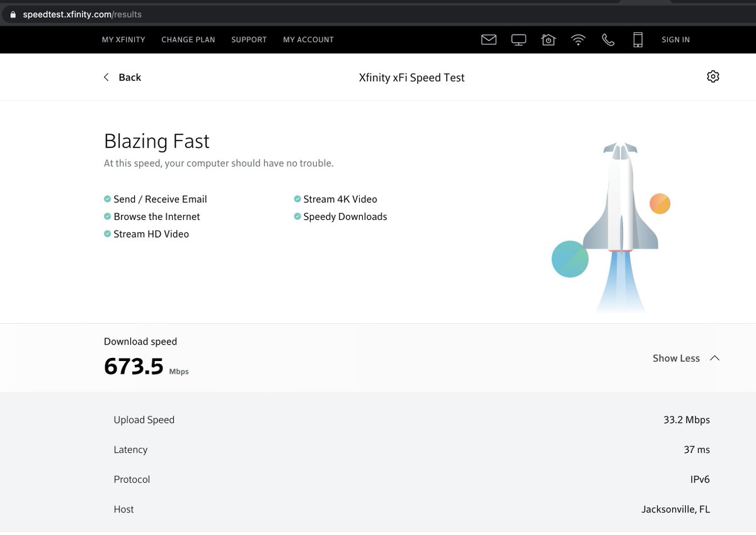The width and height of the screenshot is (756, 535).
Task: Click Sign In link
Action: tap(675, 40)
